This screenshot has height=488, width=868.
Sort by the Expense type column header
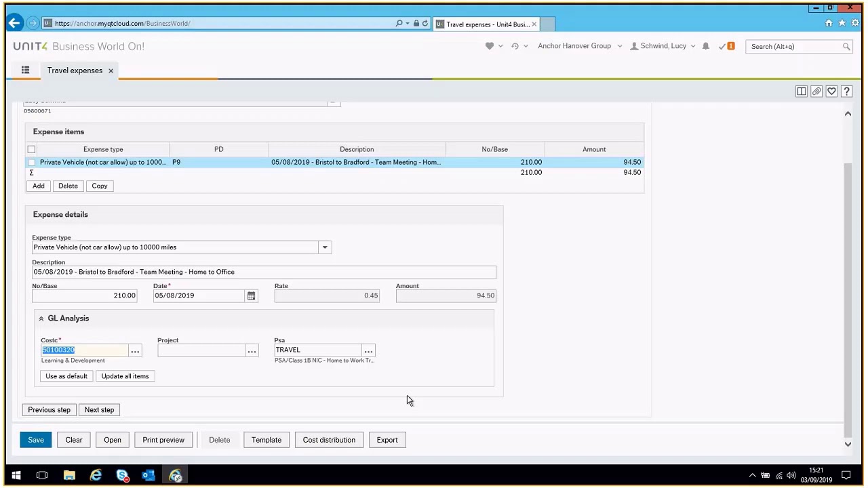[103, 149]
